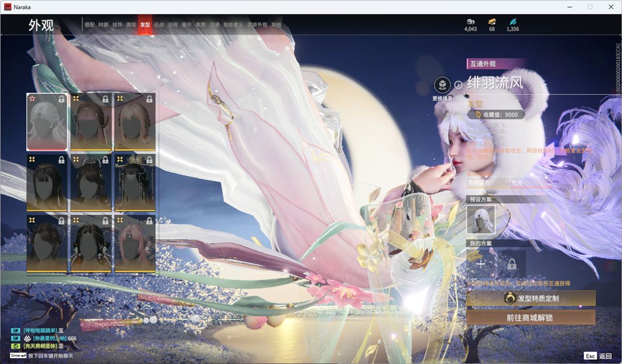Open the 展示 tab
The width and height of the screenshot is (622, 364).
pyautogui.click(x=187, y=25)
